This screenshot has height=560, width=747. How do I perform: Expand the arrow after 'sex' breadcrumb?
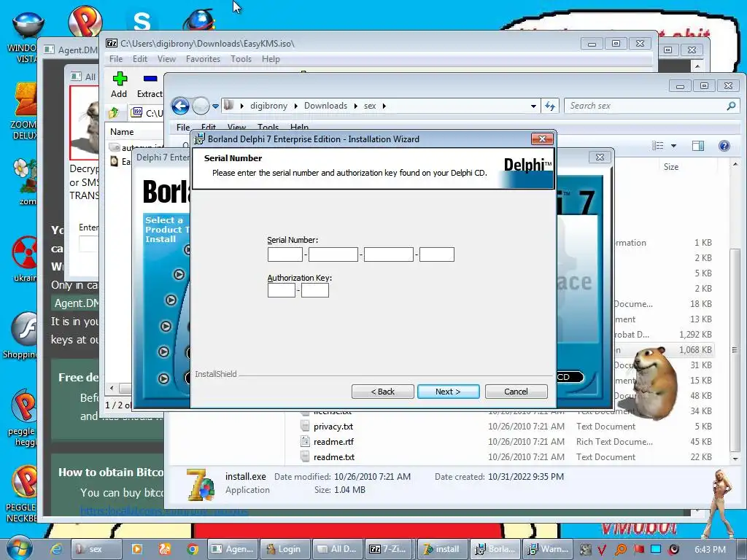click(x=384, y=106)
